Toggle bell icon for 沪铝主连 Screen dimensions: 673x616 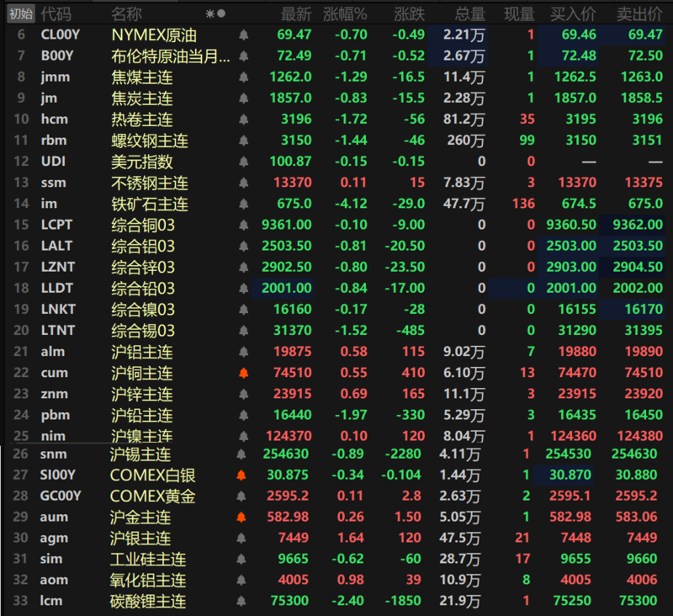(243, 352)
